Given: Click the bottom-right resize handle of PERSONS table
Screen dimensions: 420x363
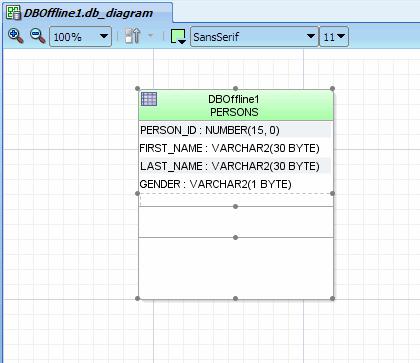Looking at the screenshot, I should tap(332, 298).
